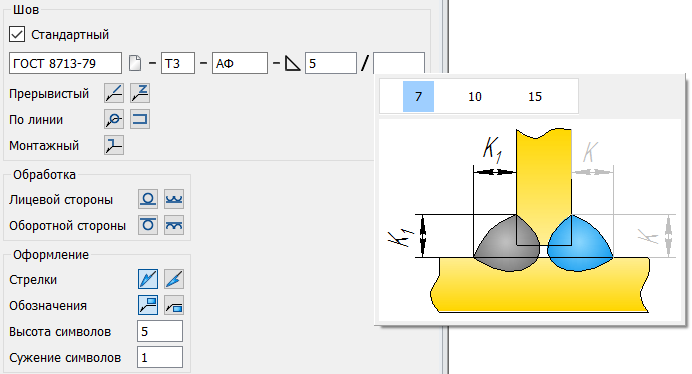The width and height of the screenshot is (692, 374).
Task: Choose value 10 in the size list
Action: 475,96
